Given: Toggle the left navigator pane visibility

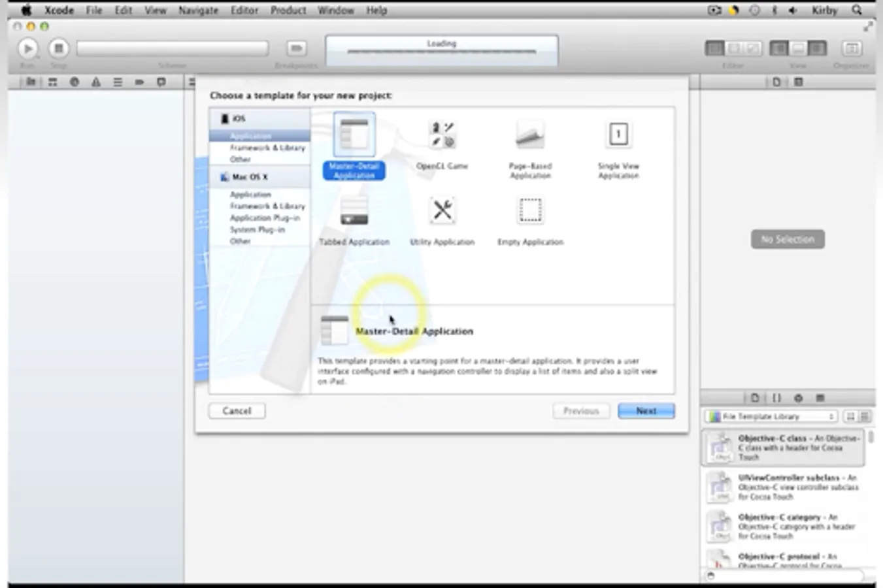Looking at the screenshot, I should (778, 48).
